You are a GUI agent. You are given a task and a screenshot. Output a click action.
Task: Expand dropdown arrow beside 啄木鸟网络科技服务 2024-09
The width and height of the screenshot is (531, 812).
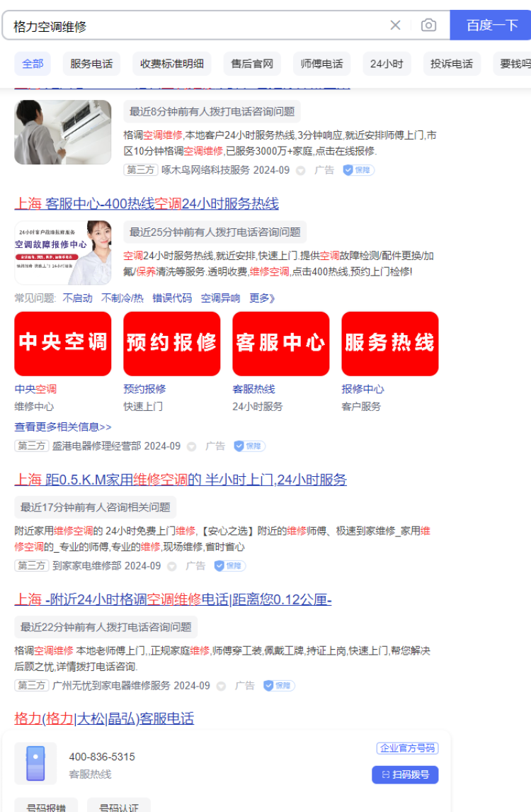(x=301, y=170)
